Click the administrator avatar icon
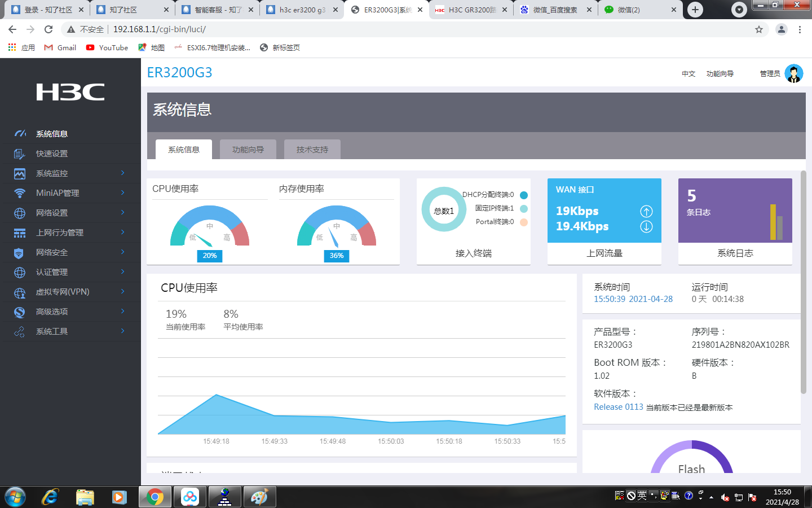This screenshot has width=812, height=508. 793,73
